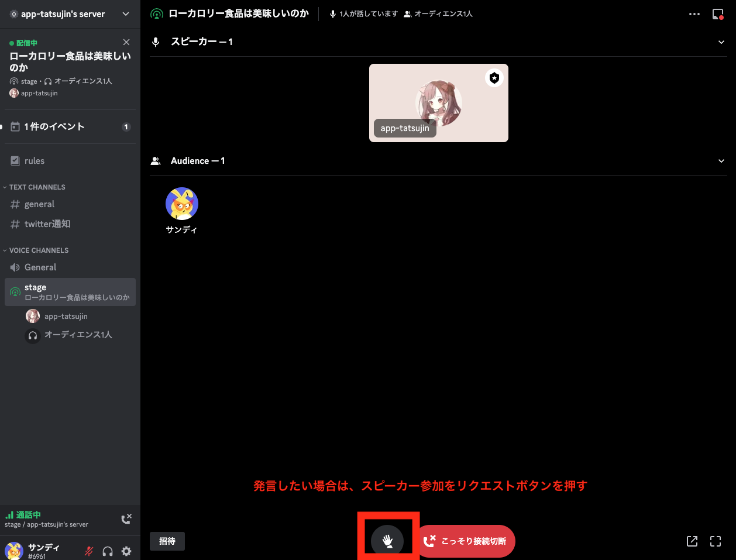Click the green 通話中 connection strength bars
The height and width of the screenshot is (560, 736).
tap(11, 514)
